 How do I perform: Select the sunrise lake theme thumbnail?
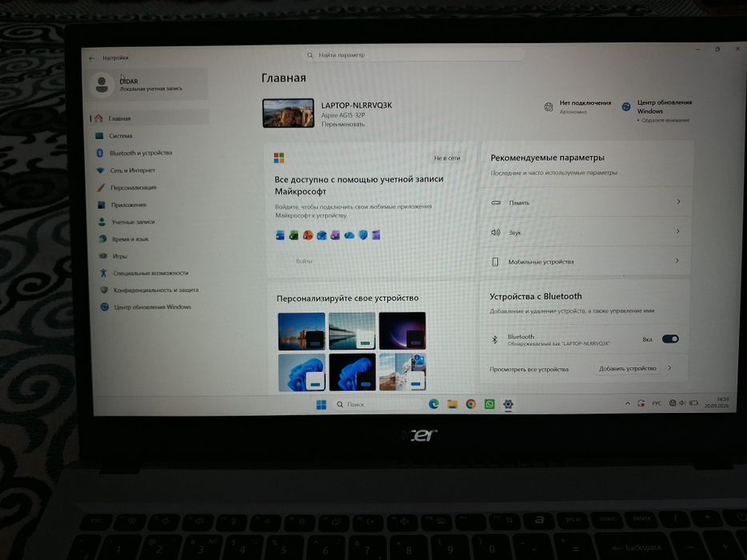[302, 331]
